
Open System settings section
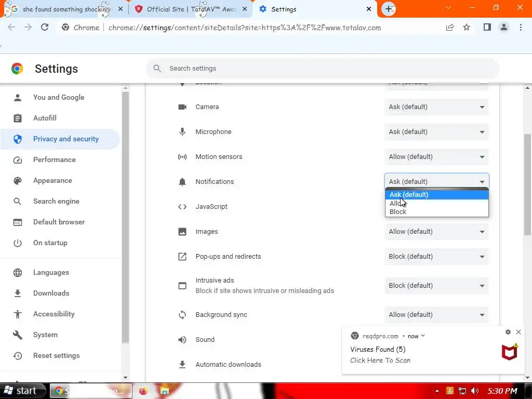point(45,335)
